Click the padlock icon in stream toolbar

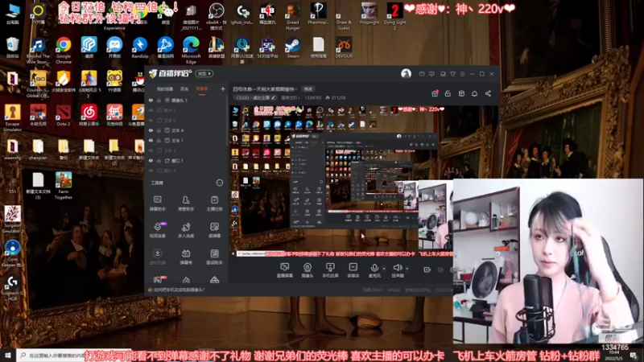[x=448, y=93]
